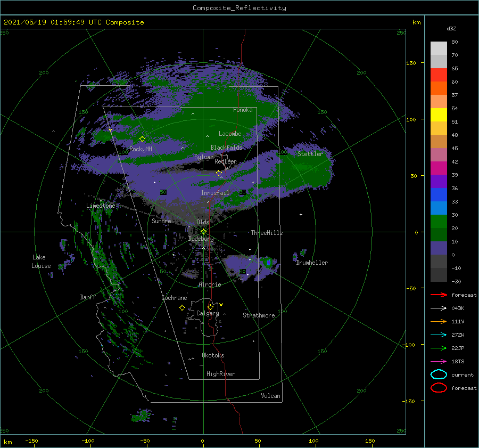Click the Strathmore town label
Viewport: 479px width, 448px height.
click(x=259, y=315)
